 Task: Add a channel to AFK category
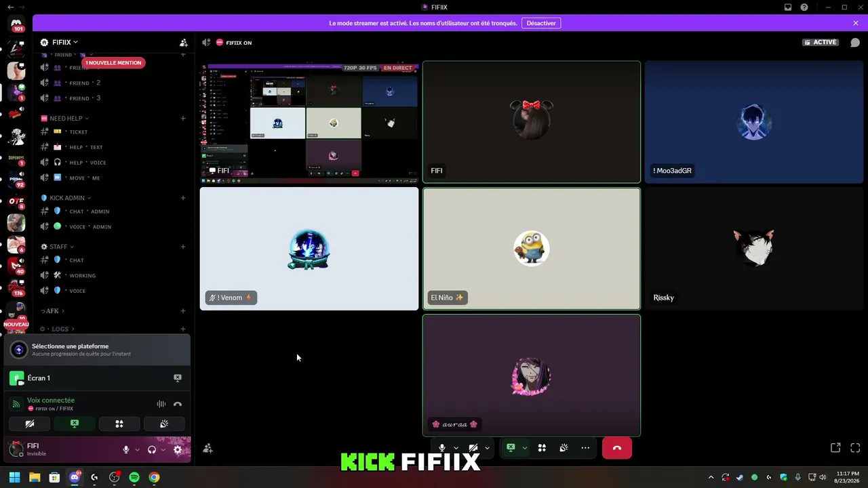coord(183,311)
